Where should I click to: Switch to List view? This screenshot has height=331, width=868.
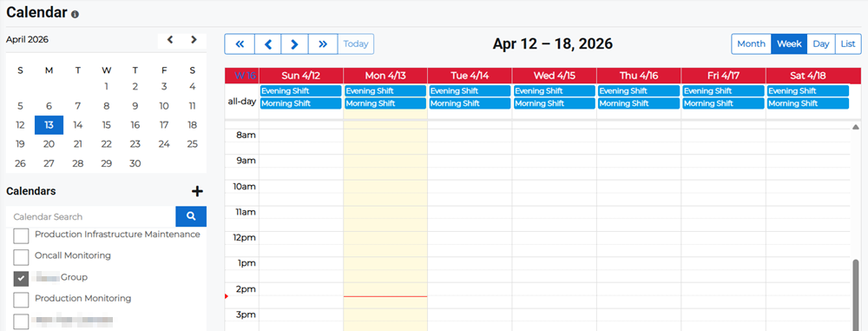[x=848, y=43]
